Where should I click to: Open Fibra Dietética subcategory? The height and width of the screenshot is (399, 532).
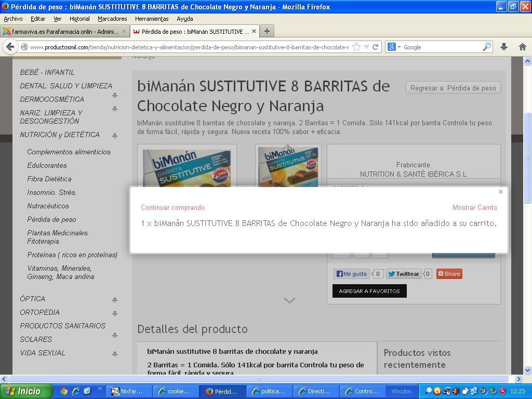pos(49,179)
